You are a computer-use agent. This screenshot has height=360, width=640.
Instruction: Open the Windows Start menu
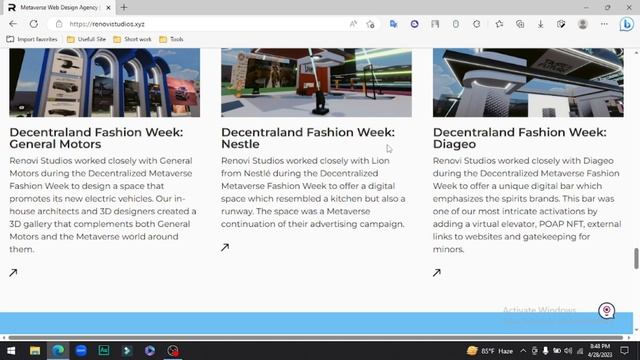click(11, 351)
